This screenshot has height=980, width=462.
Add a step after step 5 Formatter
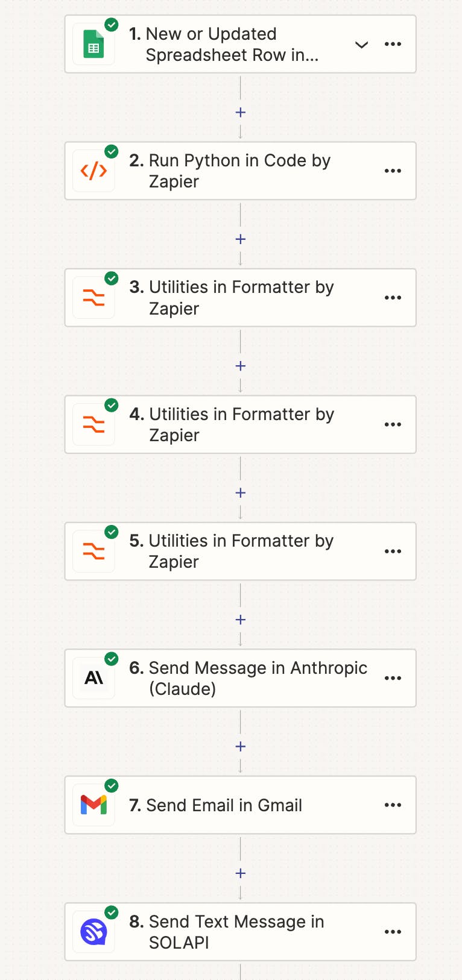pos(241,620)
